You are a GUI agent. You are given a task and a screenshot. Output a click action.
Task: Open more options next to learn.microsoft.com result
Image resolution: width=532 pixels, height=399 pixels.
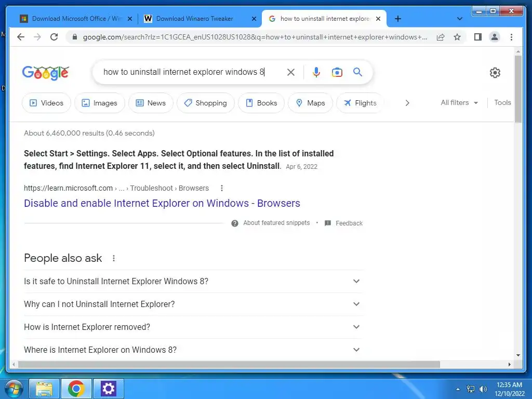[x=221, y=188]
